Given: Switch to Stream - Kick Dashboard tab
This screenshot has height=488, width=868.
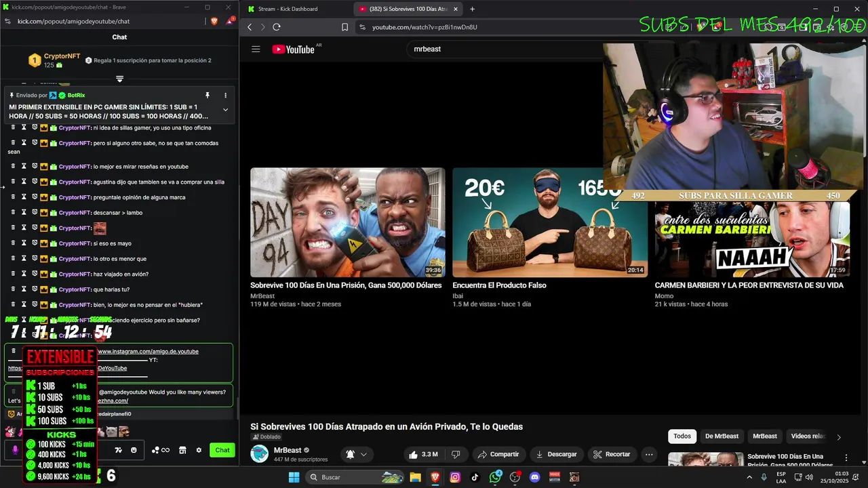Looking at the screenshot, I should [x=288, y=9].
